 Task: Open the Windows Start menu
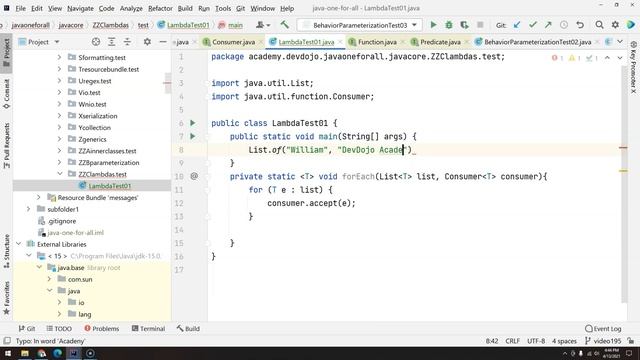(8, 353)
